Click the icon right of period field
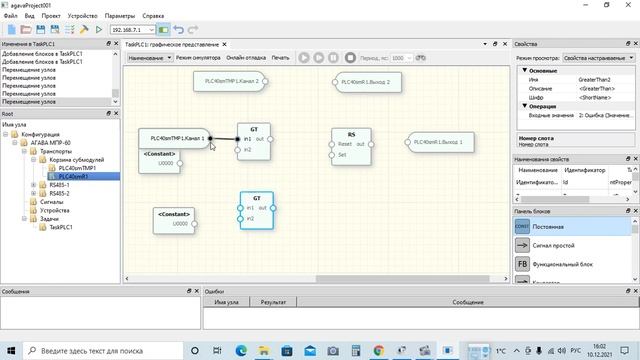 [420, 58]
